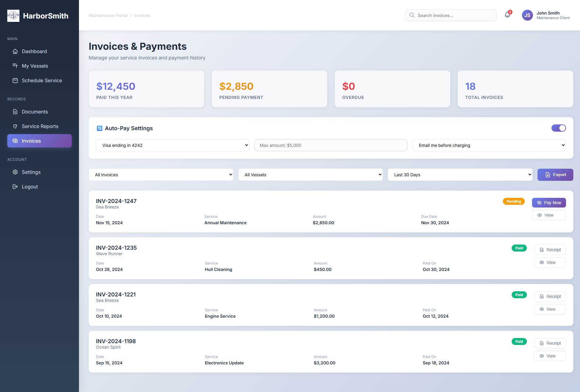580x392 pixels.
Task: Go to My Vessels in sidebar
Action: coord(35,66)
